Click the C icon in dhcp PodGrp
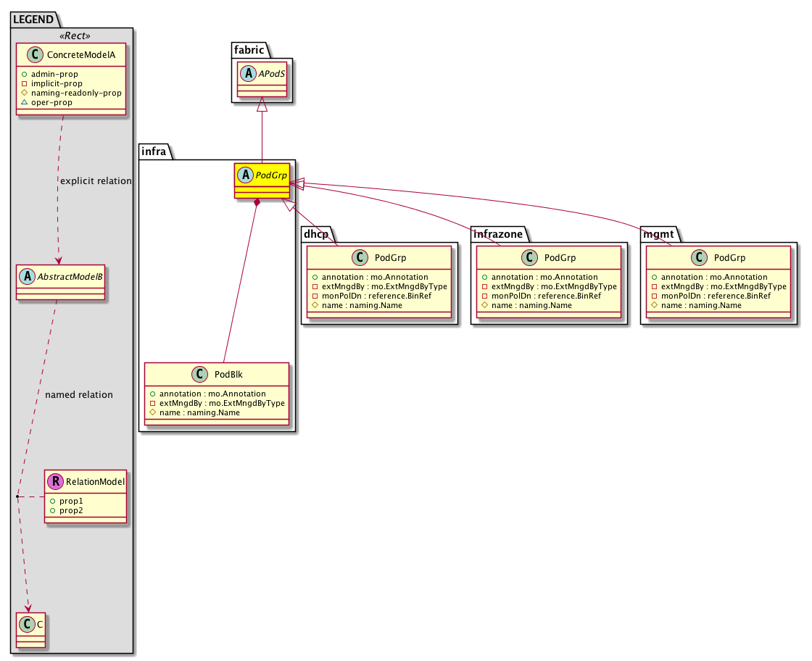The width and height of the screenshot is (812, 661). pos(360,258)
